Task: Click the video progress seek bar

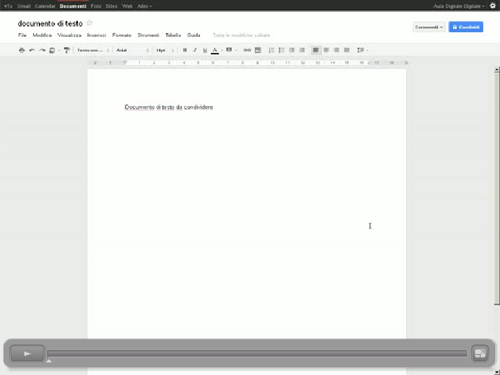Action: tap(257, 353)
